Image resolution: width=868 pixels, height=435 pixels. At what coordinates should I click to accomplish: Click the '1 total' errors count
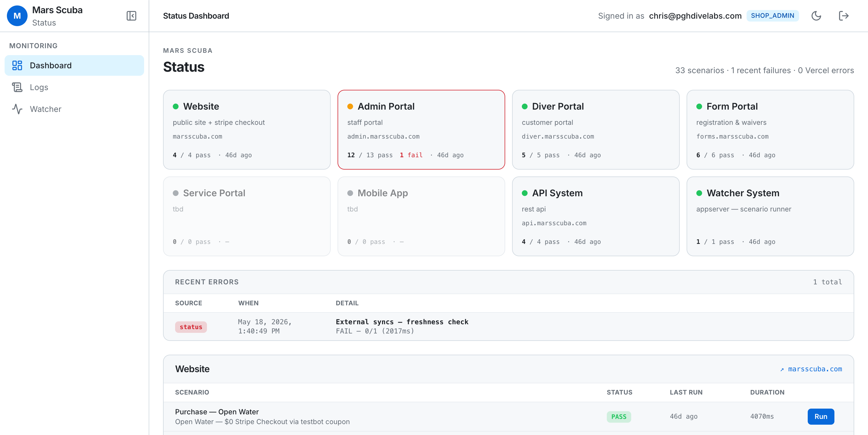[828, 282]
